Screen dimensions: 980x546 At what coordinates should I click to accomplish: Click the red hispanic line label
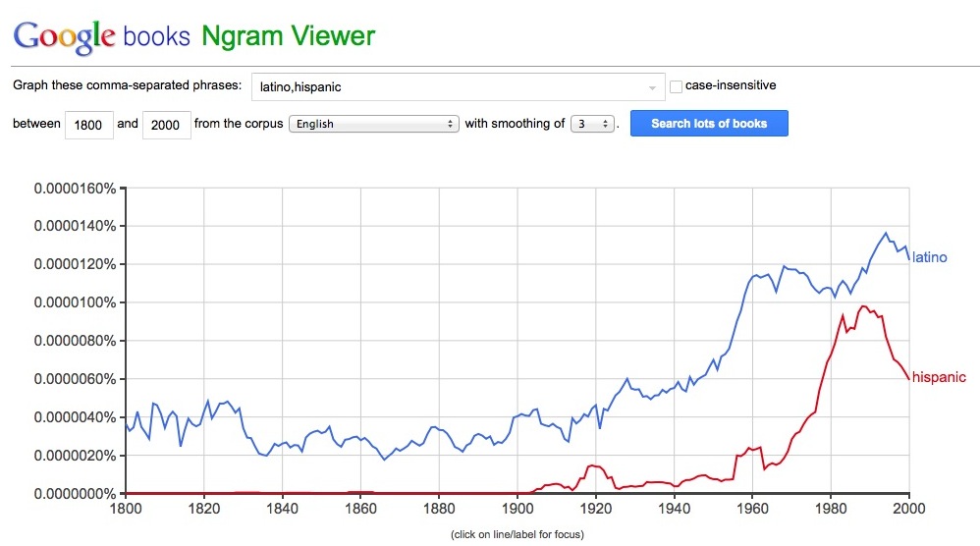(x=939, y=377)
